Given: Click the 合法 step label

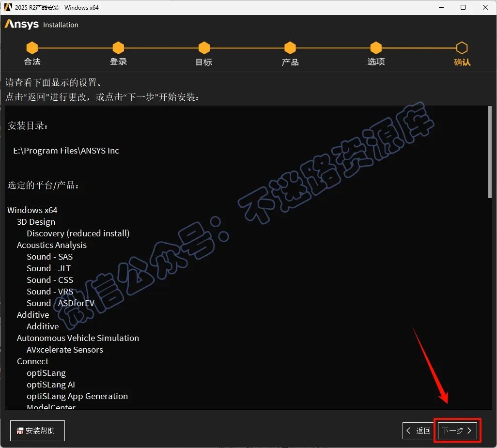Looking at the screenshot, I should [x=32, y=62].
